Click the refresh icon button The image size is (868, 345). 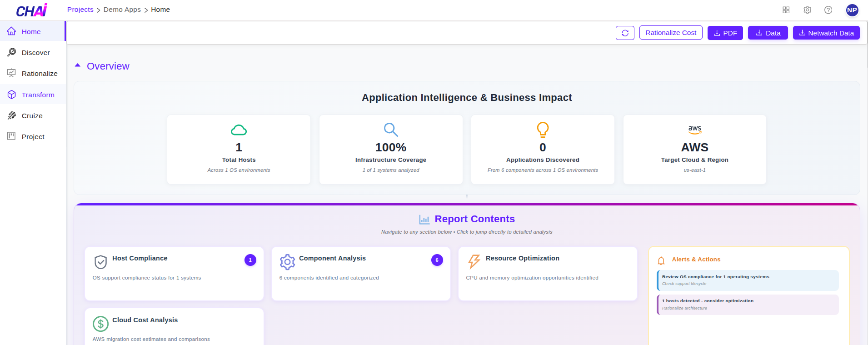coord(625,33)
